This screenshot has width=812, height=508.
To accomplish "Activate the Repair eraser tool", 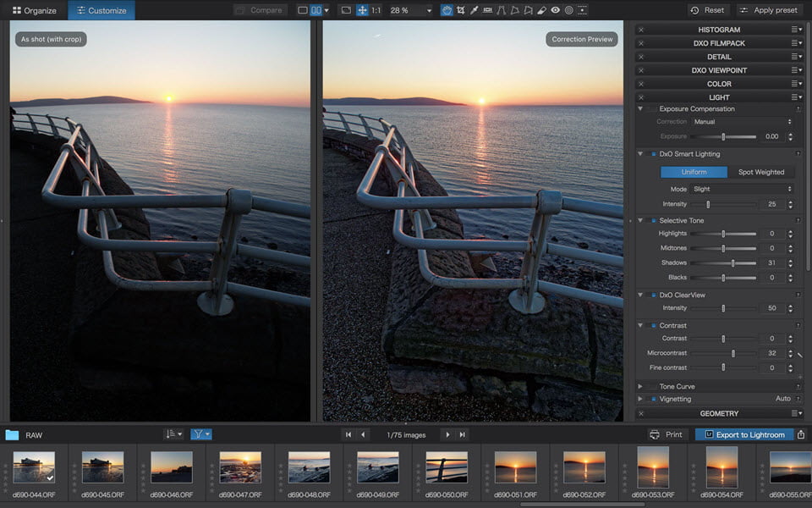I will coord(541,10).
